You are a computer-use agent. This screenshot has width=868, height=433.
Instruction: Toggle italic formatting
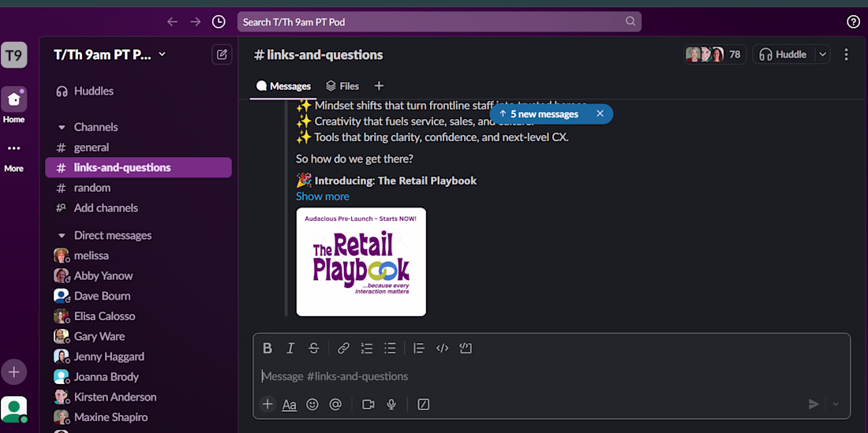tap(290, 348)
